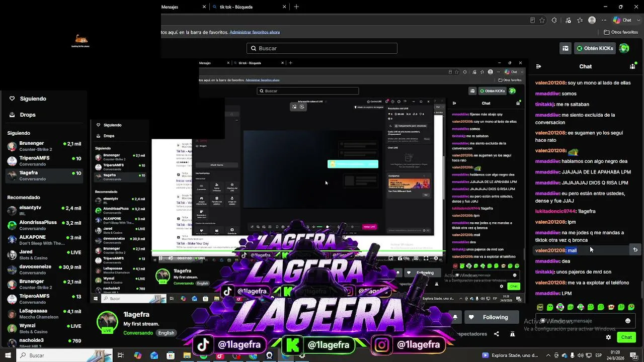Open Wymzi Slots & Casino channel

pyautogui.click(x=44, y=328)
